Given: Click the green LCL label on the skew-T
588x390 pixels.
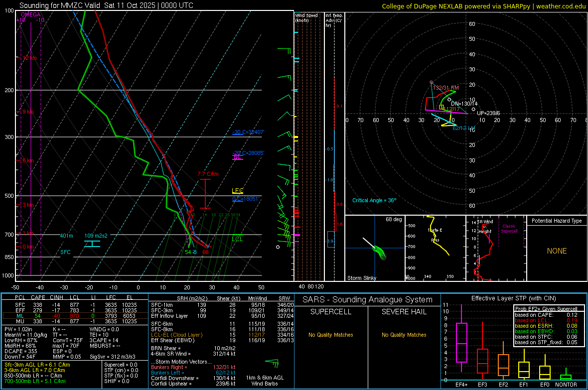Looking at the screenshot, I should 237,239.
